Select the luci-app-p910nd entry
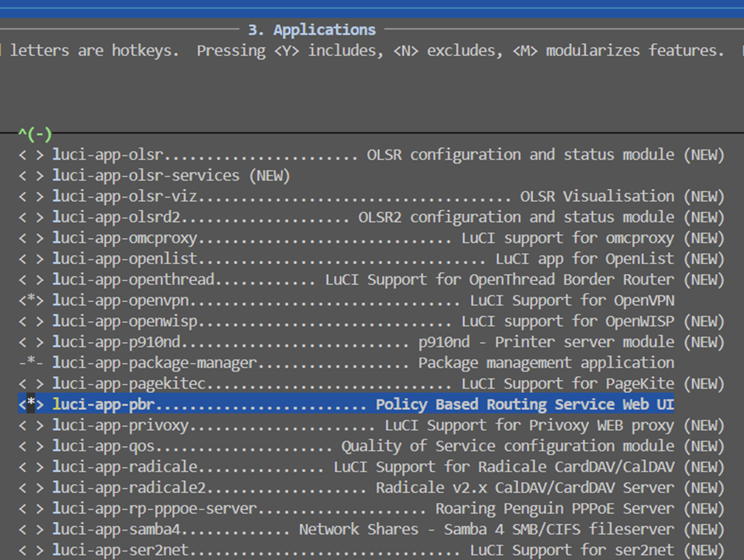This screenshot has height=560, width=744. (x=371, y=342)
